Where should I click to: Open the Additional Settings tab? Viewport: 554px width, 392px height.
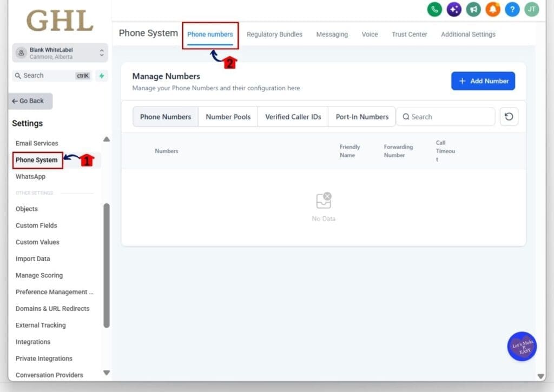point(468,34)
